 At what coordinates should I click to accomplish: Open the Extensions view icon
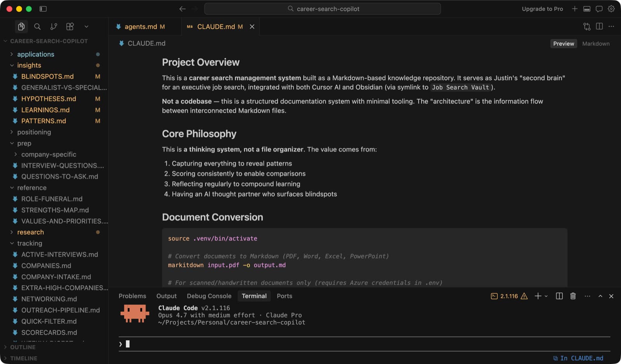(x=70, y=26)
